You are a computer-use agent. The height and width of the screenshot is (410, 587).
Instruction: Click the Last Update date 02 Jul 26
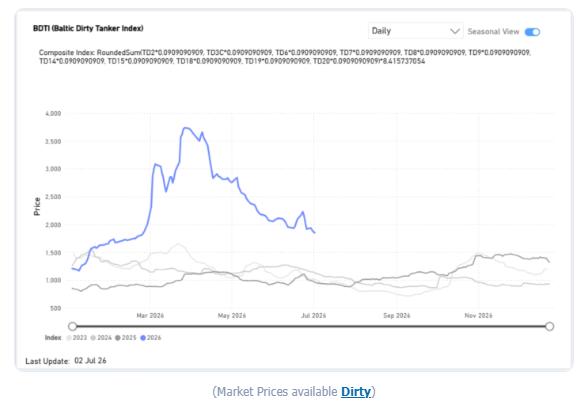coord(90,361)
